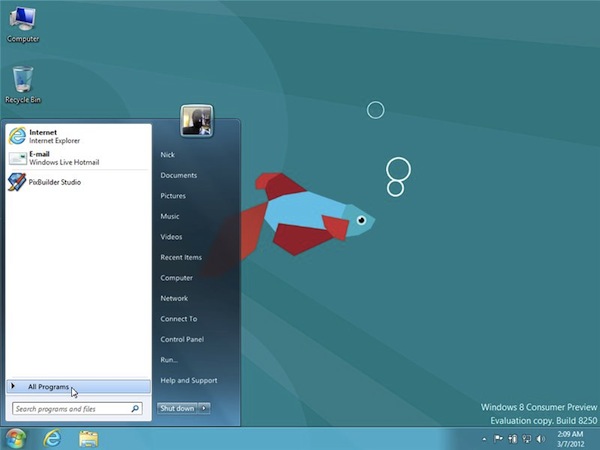
Task: Show hidden system tray icons
Action: pyautogui.click(x=483, y=438)
